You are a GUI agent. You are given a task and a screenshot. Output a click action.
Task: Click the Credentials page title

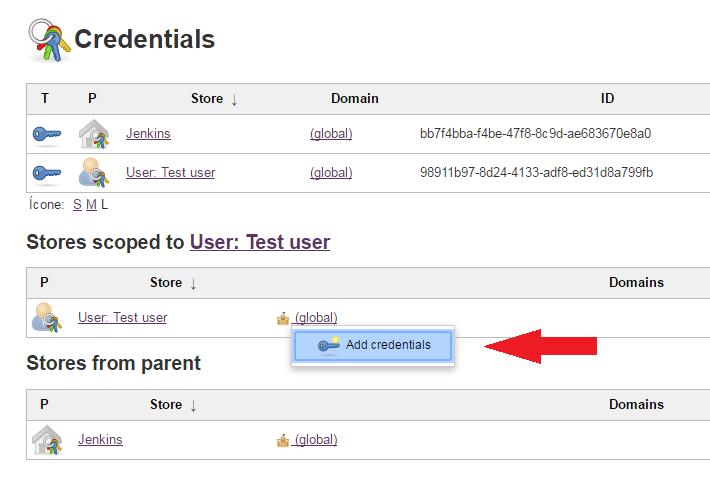144,39
